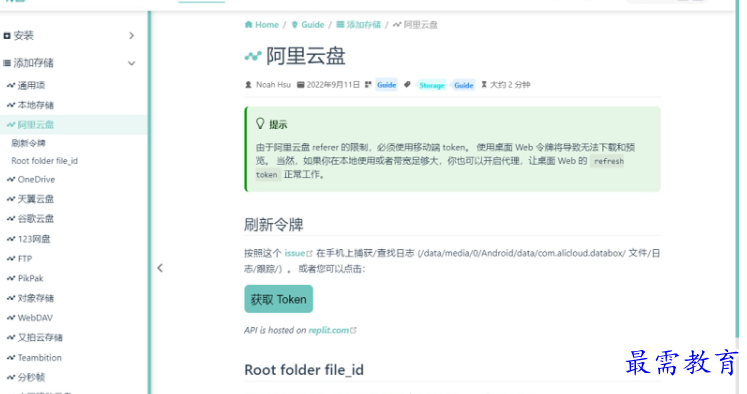The width and height of the screenshot is (747, 394).
Task: Open WebDAV in the sidebar
Action: pyautogui.click(x=35, y=318)
